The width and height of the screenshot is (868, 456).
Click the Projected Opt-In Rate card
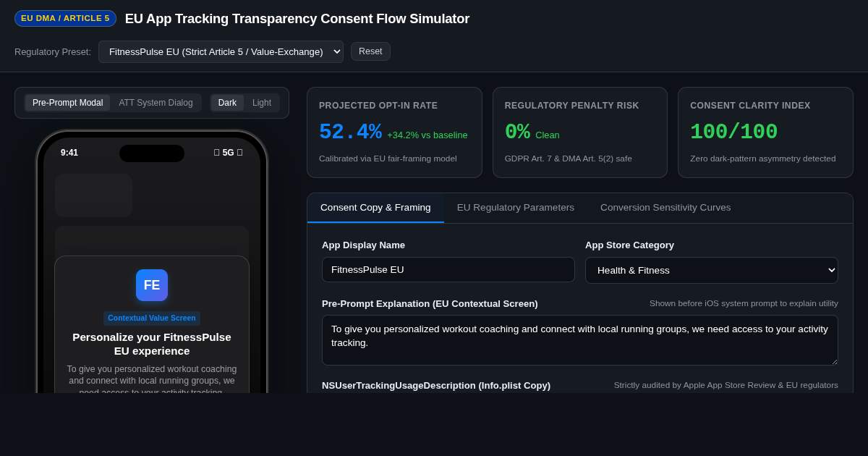[x=394, y=132]
